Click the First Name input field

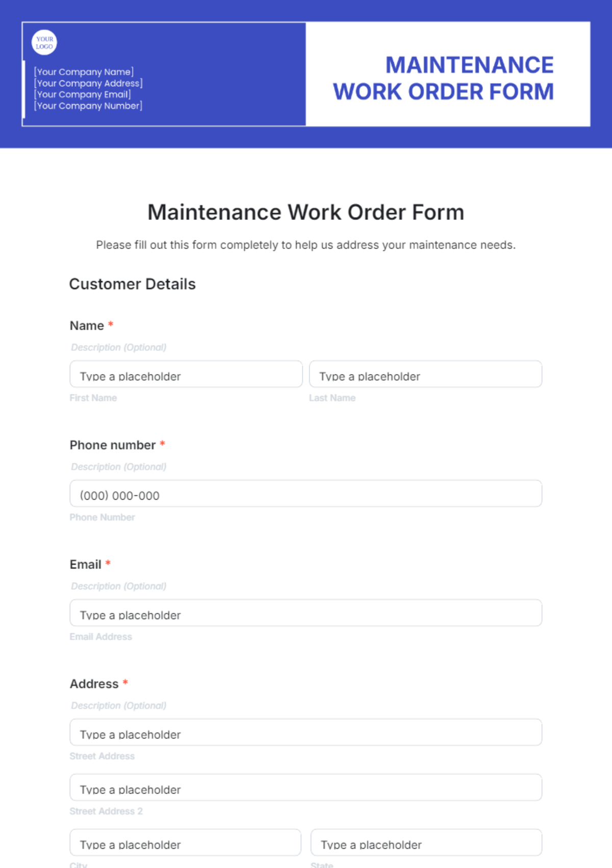click(186, 375)
